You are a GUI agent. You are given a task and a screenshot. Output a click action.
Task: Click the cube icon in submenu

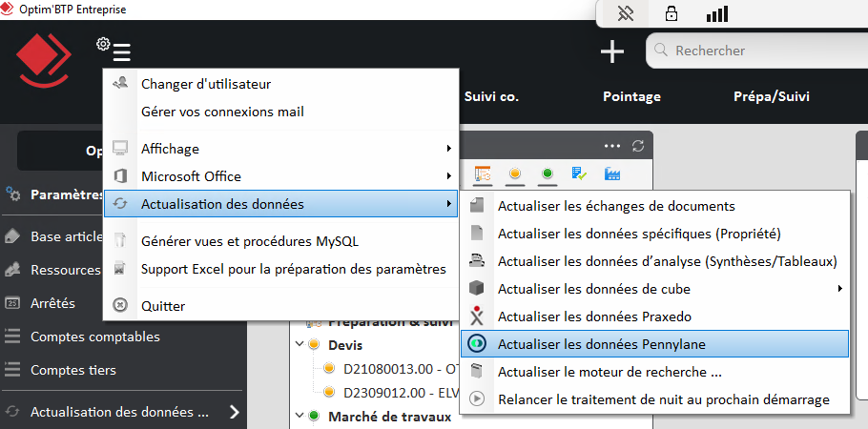[x=477, y=289]
